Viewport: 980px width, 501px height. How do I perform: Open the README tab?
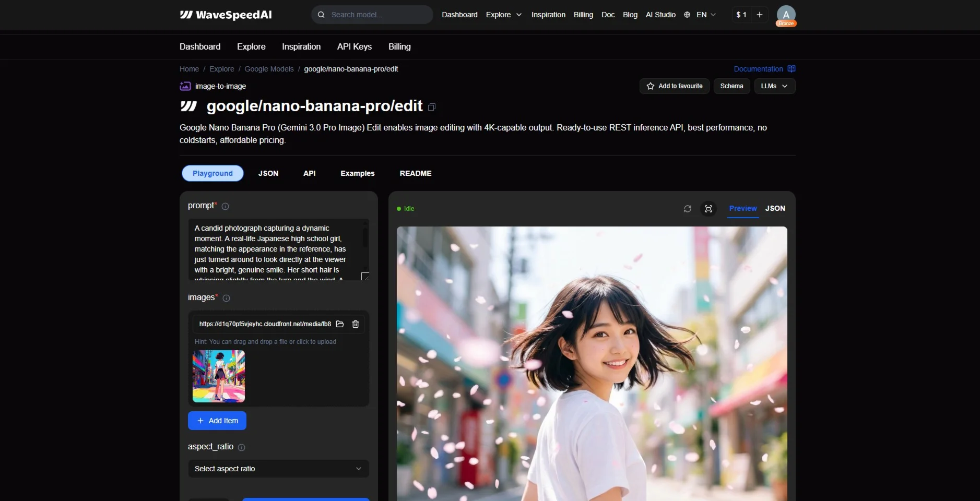pyautogui.click(x=416, y=173)
